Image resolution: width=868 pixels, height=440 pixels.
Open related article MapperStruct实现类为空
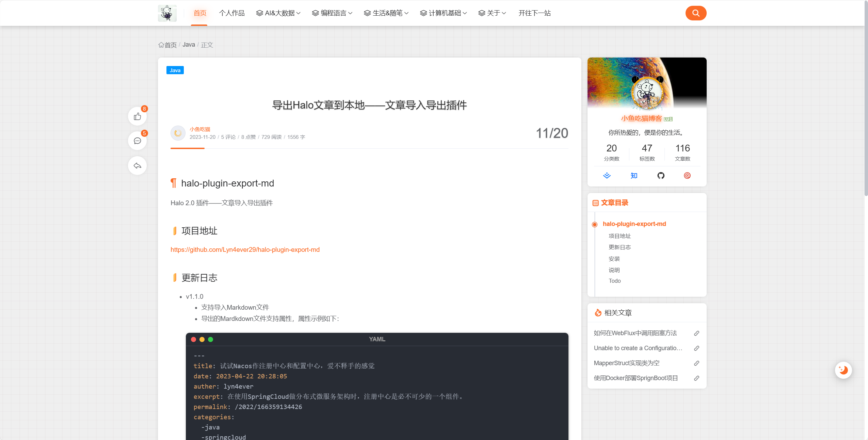coord(626,363)
